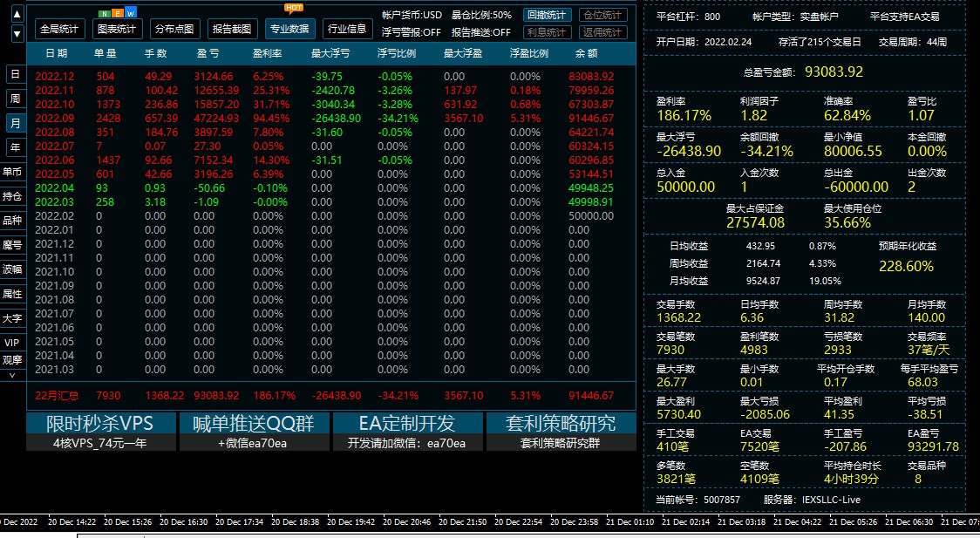
Task: Click the +微信ea70ea link
Action: [255, 443]
